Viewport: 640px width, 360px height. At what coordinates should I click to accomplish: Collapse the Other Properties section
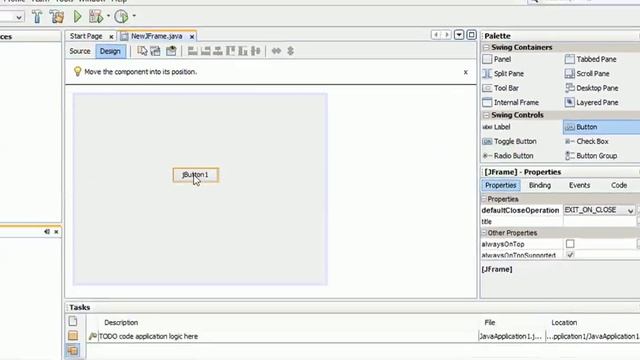pos(484,233)
